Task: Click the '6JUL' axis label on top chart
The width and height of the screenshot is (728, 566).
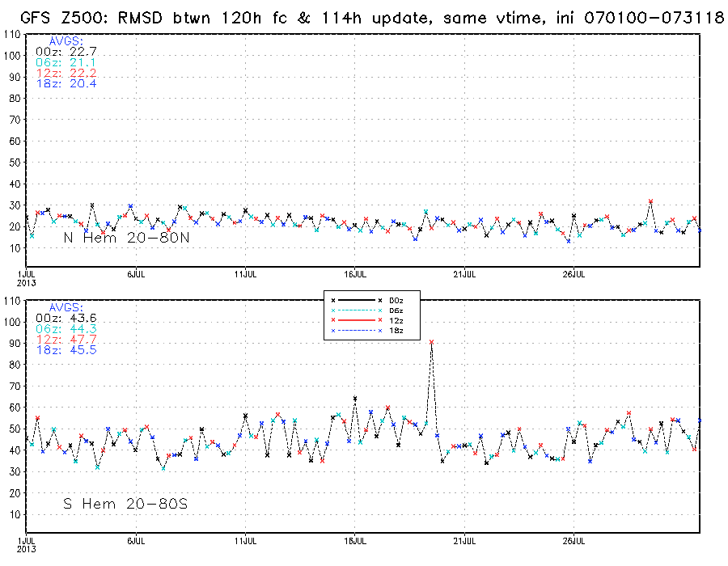Action: coord(136,274)
